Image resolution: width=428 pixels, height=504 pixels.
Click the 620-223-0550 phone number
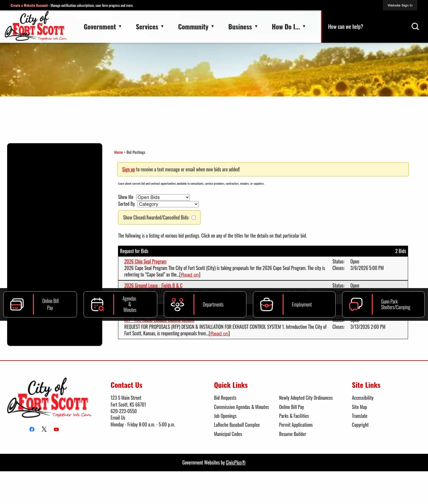[124, 411]
